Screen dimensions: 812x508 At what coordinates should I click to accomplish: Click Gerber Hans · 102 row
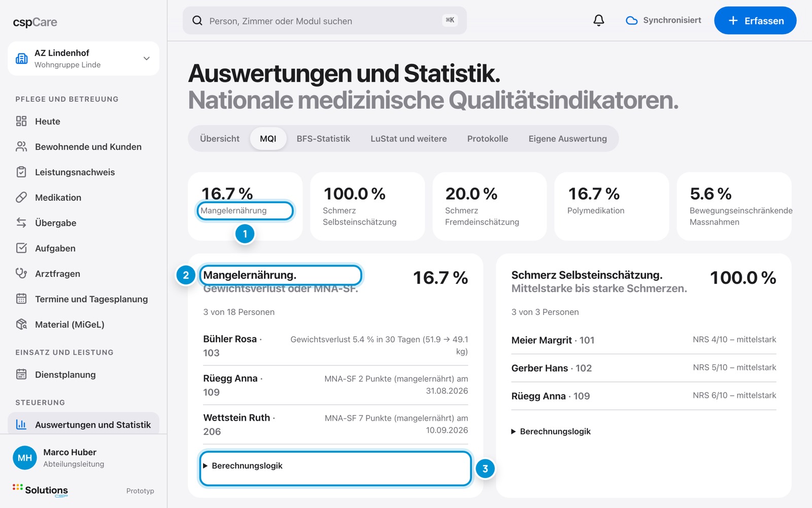[644, 368]
